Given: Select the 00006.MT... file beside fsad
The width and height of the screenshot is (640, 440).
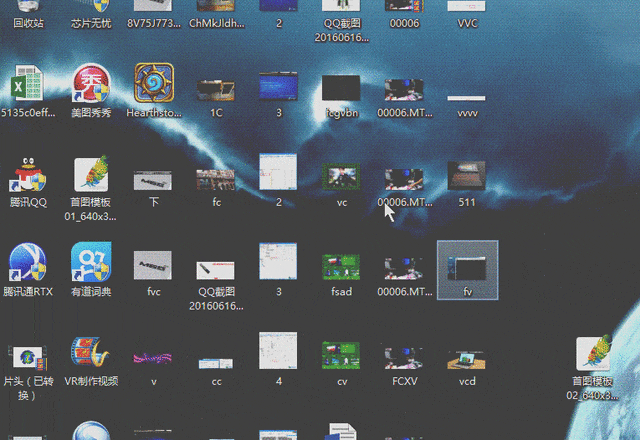Looking at the screenshot, I should tap(404, 277).
